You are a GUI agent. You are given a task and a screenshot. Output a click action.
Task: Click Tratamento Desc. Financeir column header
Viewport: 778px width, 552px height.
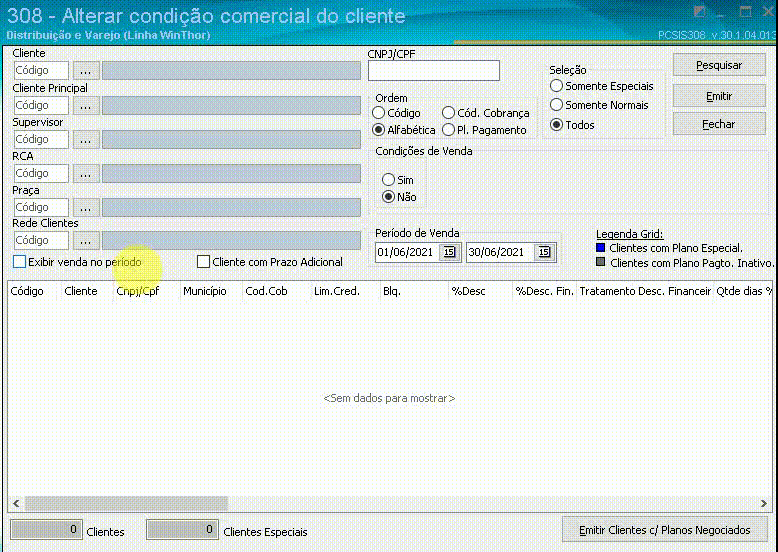click(645, 291)
